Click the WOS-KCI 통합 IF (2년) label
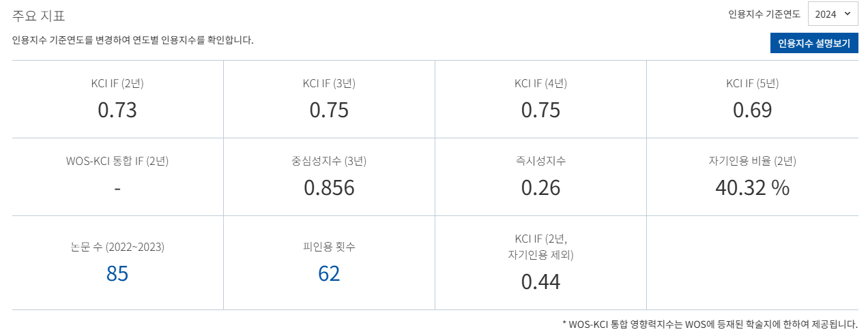Screen dimensions: 868x334 117,162
